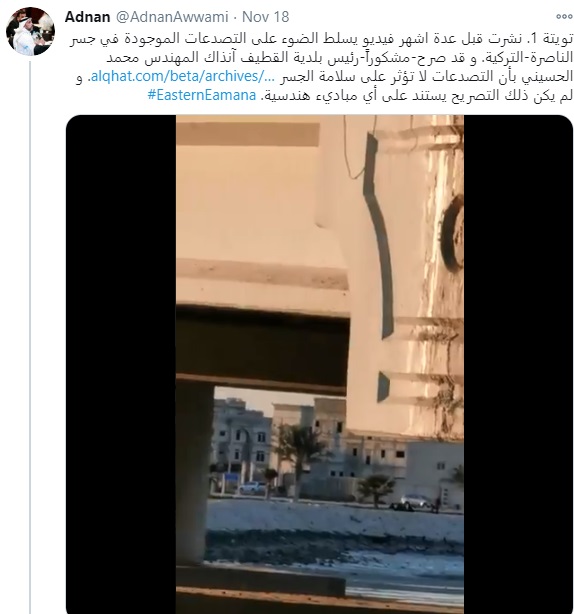The width and height of the screenshot is (574, 614).
Task: Click the left black letterbox of the video
Action: pos(121,364)
